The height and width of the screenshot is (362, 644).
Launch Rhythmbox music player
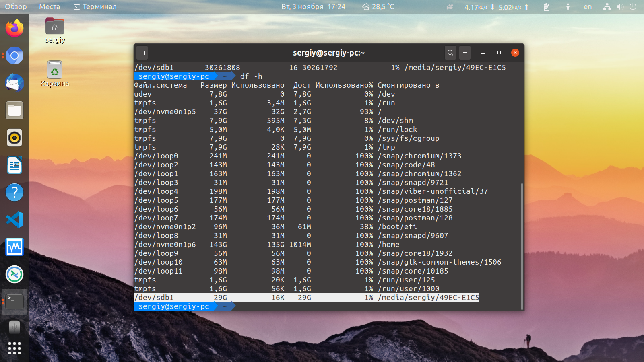(x=14, y=138)
